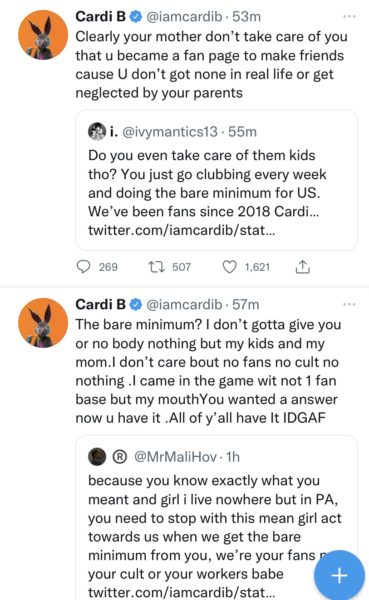Click verified badge on the 53m tweet
Viewport: 369px width, 600px height.
pos(136,16)
